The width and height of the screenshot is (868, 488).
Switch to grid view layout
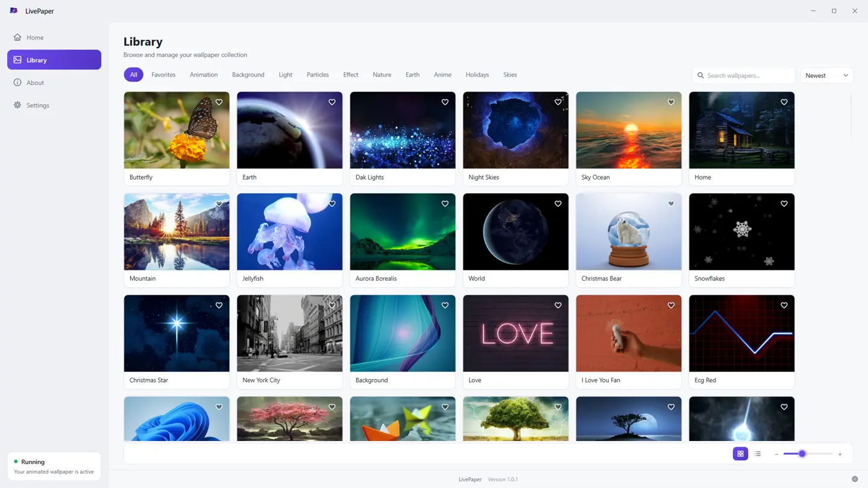[x=740, y=454]
